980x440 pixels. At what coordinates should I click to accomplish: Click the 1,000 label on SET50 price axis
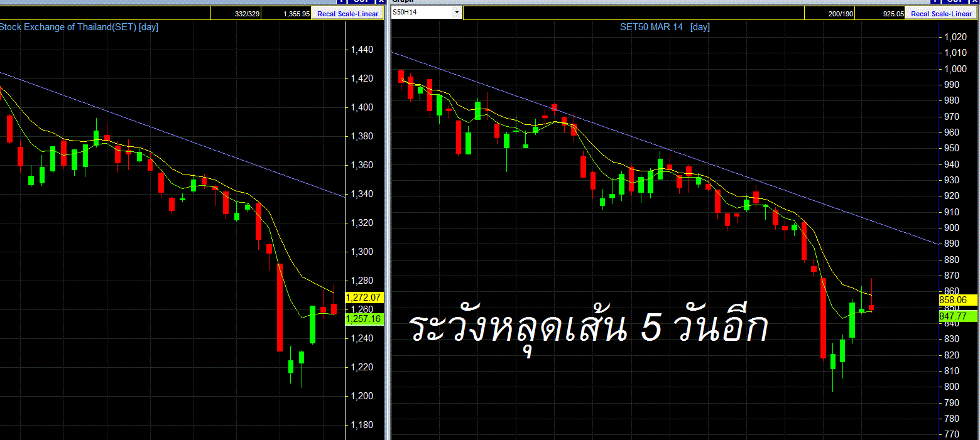point(955,69)
